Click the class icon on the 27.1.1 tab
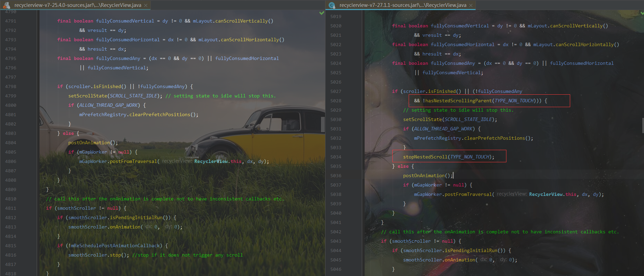The width and height of the screenshot is (644, 276). pyautogui.click(x=332, y=5)
